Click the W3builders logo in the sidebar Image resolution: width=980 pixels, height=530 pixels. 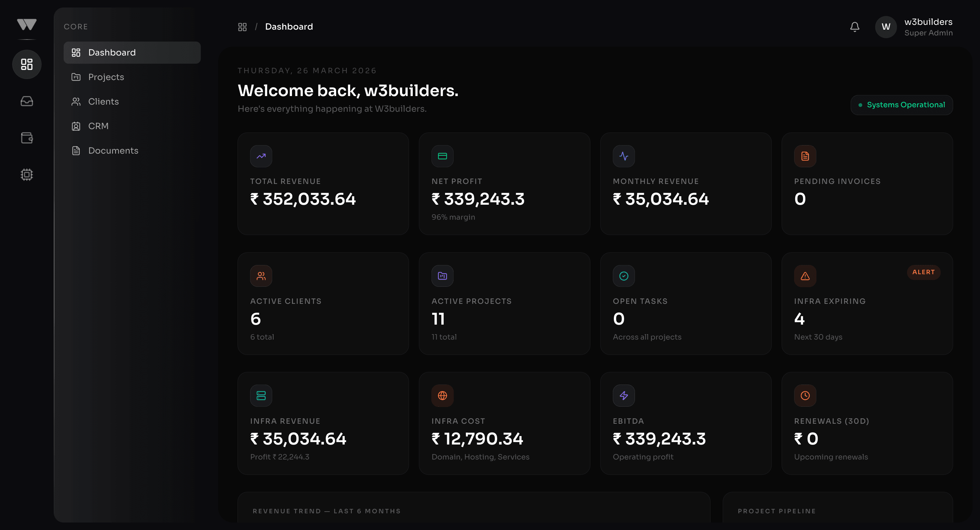[26, 25]
